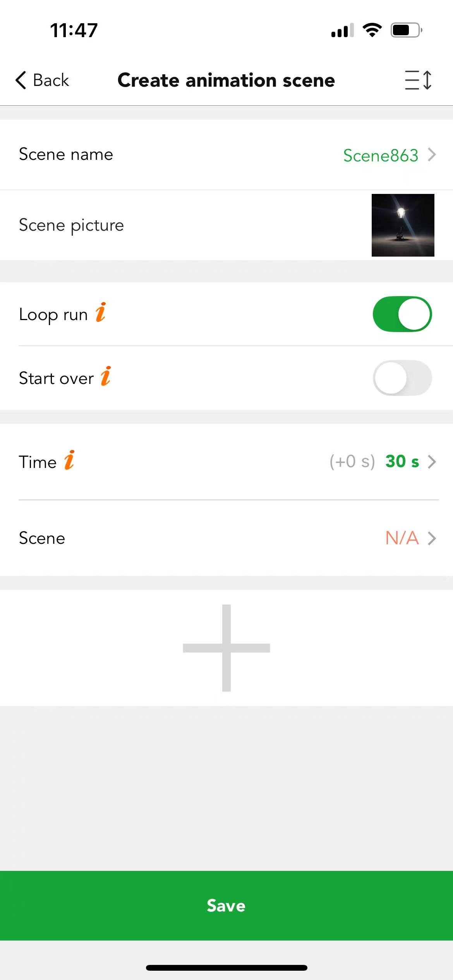Open the reorder list icon in the header

pyautogui.click(x=418, y=80)
